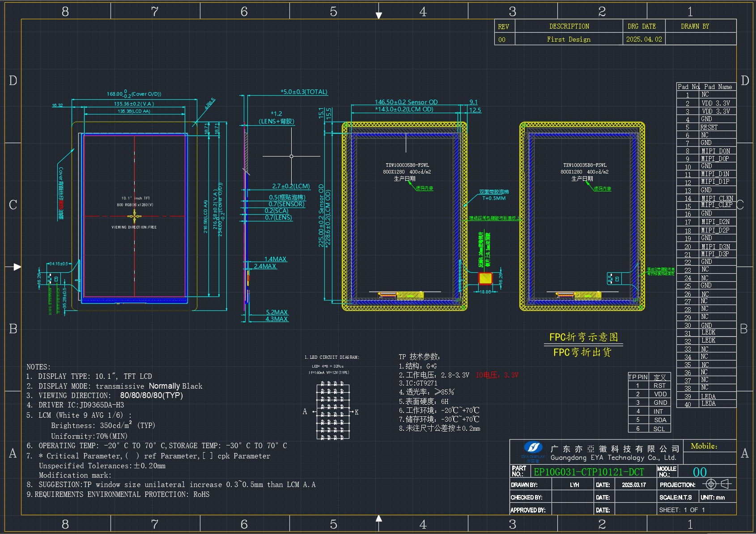Select the "SHEET: 1 OF 1" text
This screenshot has width=756, height=534.
682,510
